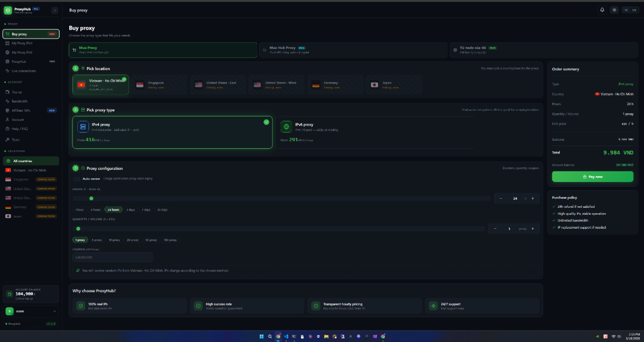Viewport: 644px width, 342px height.
Task: Select All countries location filter
Action: pyautogui.click(x=31, y=161)
